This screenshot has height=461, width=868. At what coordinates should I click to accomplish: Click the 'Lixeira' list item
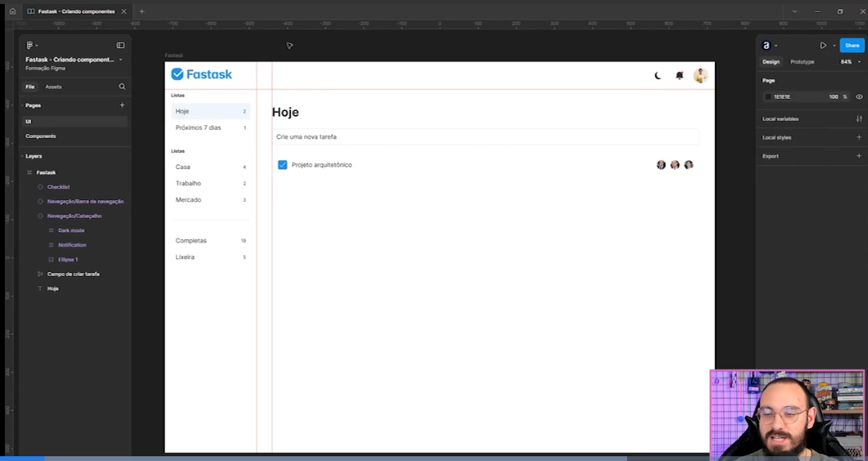[x=211, y=258]
